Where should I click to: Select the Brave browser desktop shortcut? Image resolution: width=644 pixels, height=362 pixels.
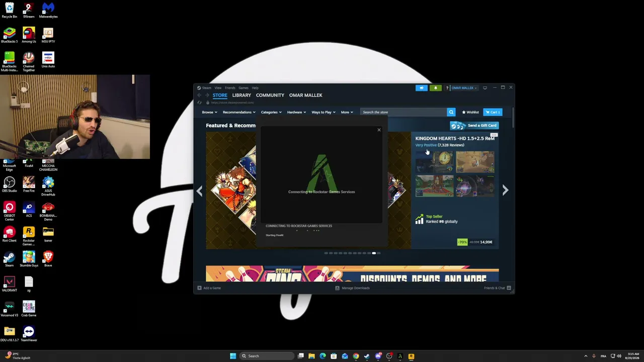coord(48,259)
